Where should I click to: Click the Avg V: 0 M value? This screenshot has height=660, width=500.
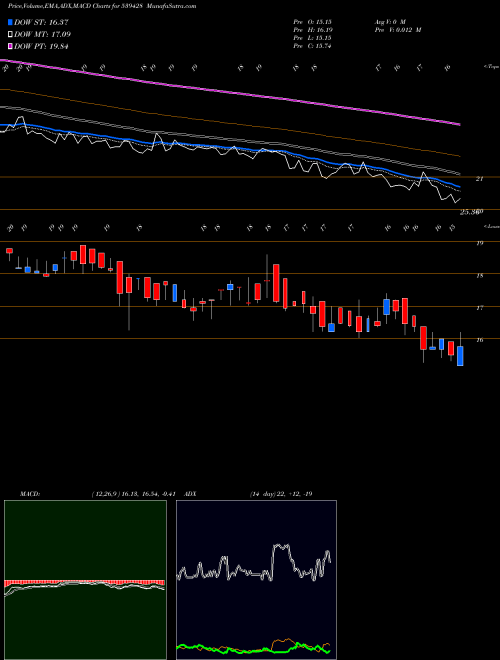(x=389, y=22)
